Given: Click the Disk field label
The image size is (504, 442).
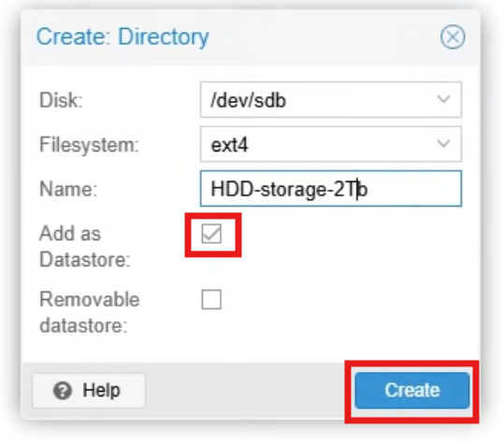Looking at the screenshot, I should coord(61,100).
